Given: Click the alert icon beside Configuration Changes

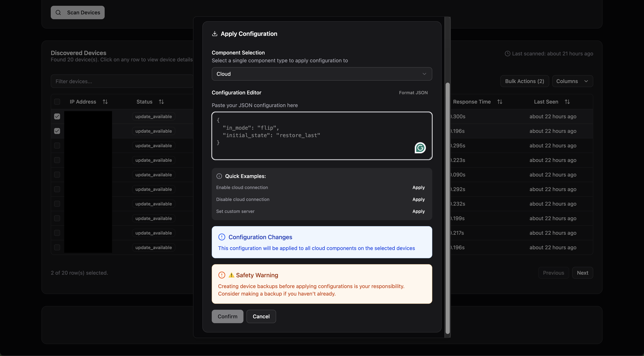Looking at the screenshot, I should 222,237.
